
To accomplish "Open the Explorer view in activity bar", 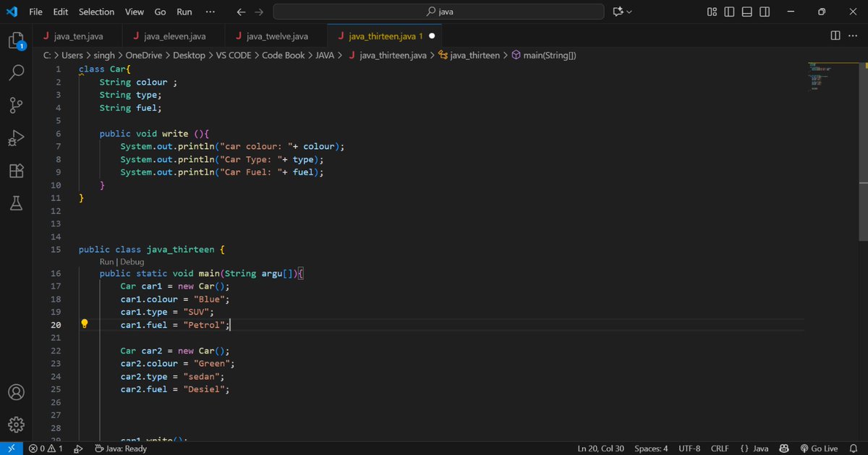I will click(x=17, y=41).
